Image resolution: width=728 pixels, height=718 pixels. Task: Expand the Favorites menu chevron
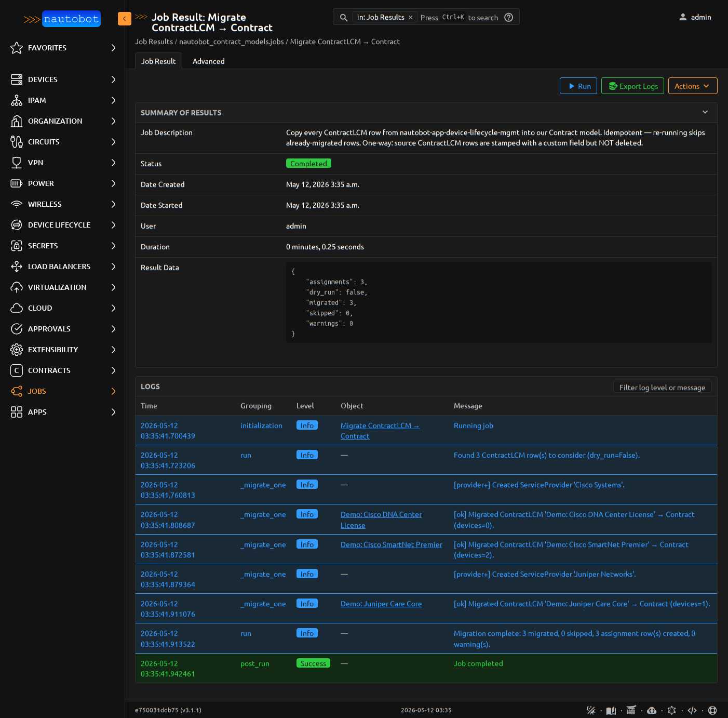click(114, 48)
